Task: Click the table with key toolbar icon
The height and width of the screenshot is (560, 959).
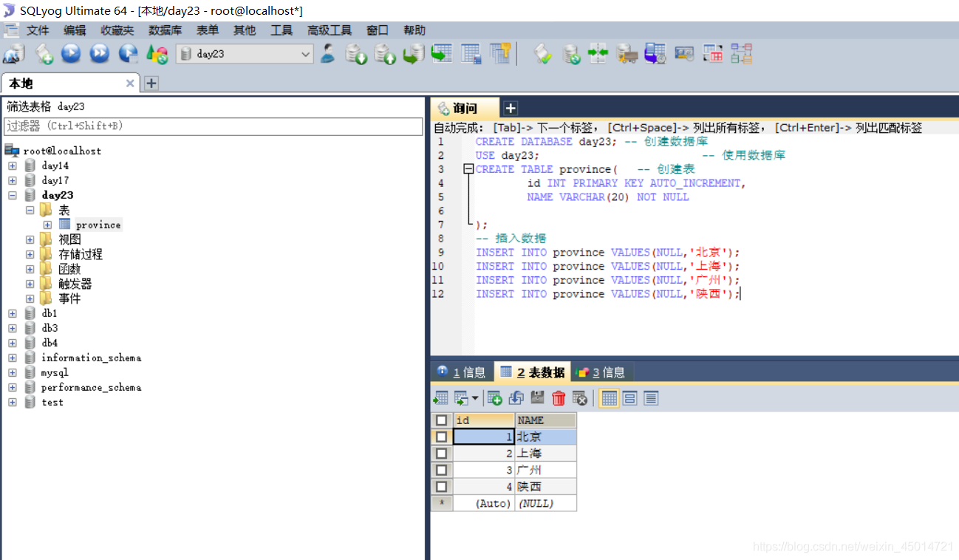Action: point(501,53)
